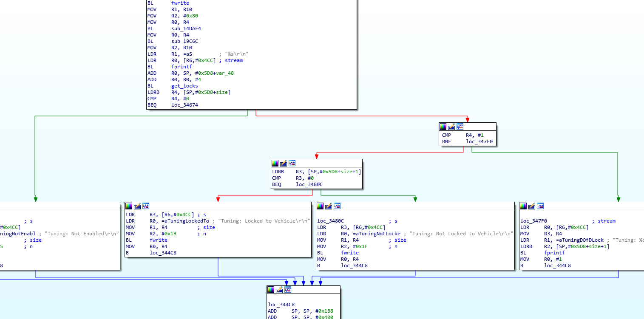Select the =aTuningDOfDLock string reference

coord(580,240)
